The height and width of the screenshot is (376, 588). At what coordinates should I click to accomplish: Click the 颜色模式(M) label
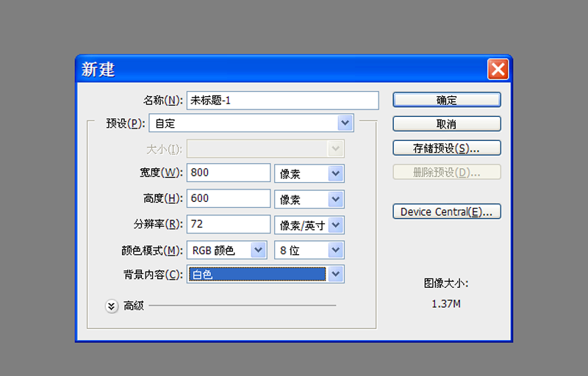(x=152, y=250)
